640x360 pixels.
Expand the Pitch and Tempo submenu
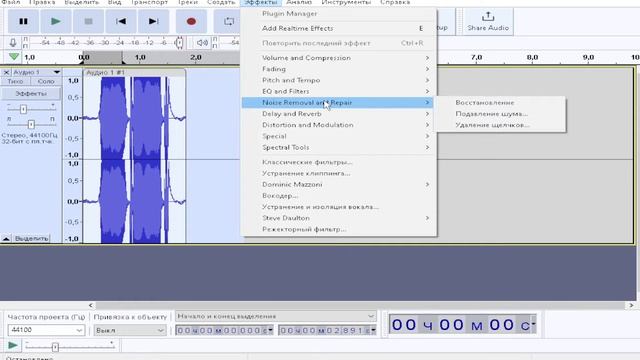[339, 80]
